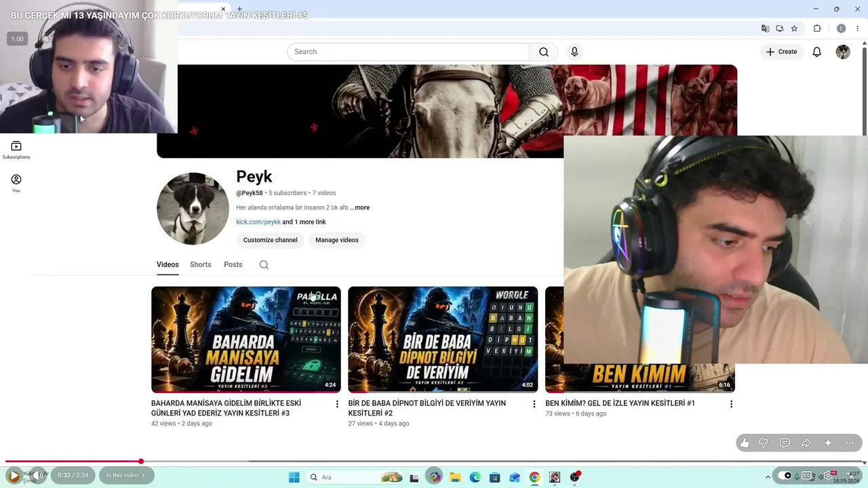Open Microsoft Store from the taskbar
The image size is (868, 488).
pyautogui.click(x=495, y=477)
